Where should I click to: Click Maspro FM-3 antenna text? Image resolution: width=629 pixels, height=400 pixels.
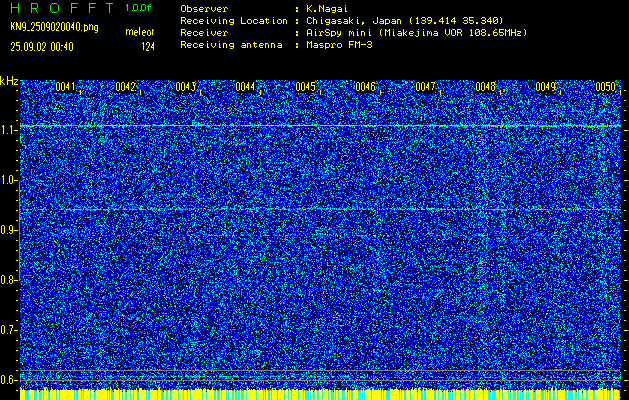point(339,45)
